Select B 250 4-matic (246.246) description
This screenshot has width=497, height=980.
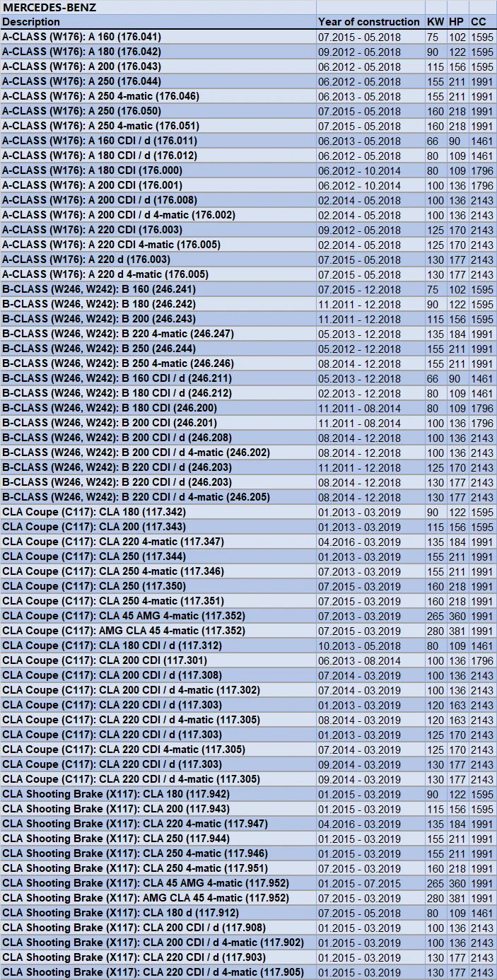click(x=158, y=363)
